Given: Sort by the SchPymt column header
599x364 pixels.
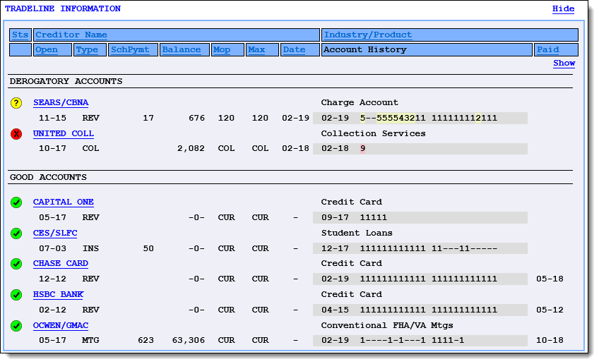Looking at the screenshot, I should pyautogui.click(x=130, y=49).
